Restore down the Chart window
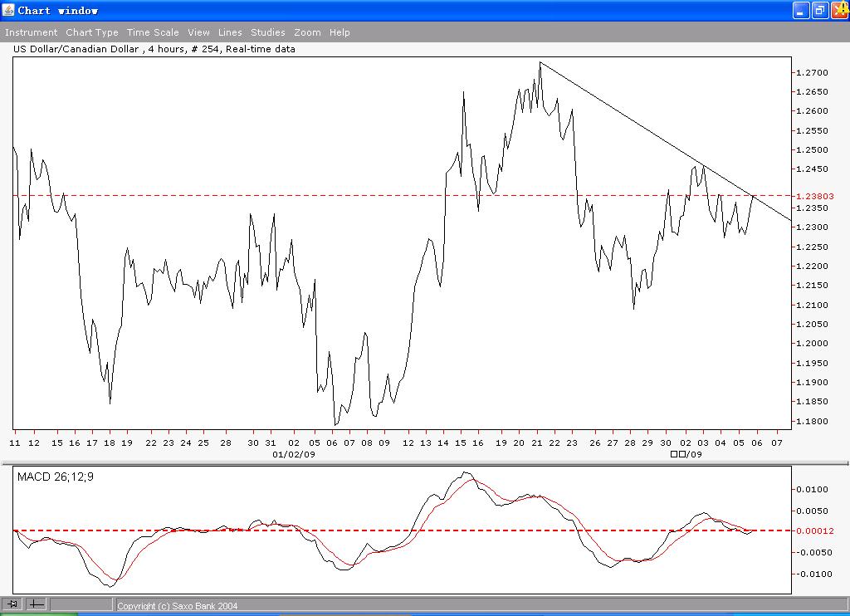 pyautogui.click(x=819, y=10)
